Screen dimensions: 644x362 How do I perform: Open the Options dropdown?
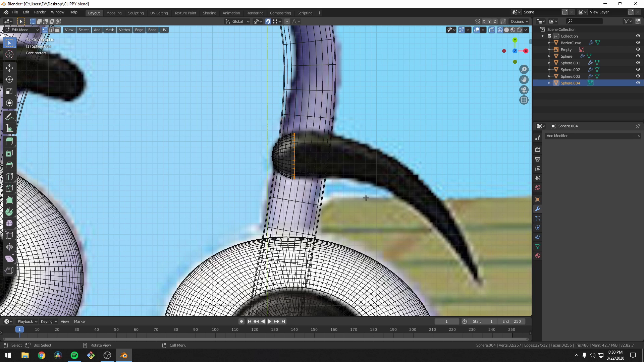click(519, 21)
